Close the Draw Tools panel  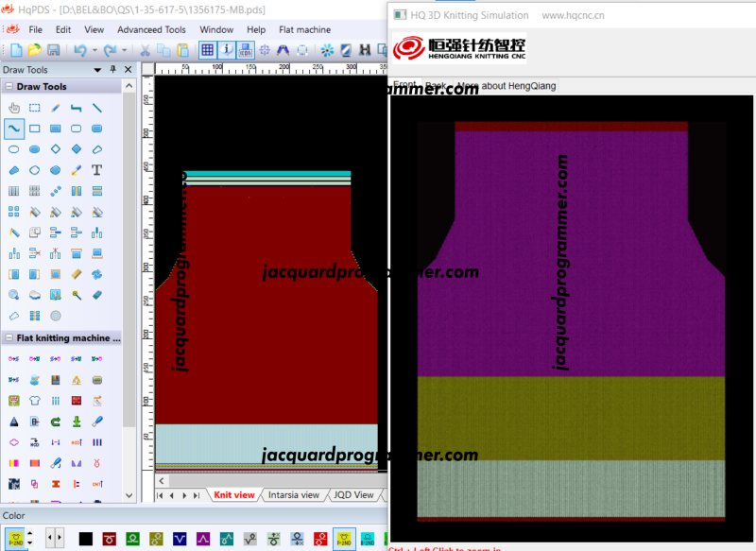[129, 69]
